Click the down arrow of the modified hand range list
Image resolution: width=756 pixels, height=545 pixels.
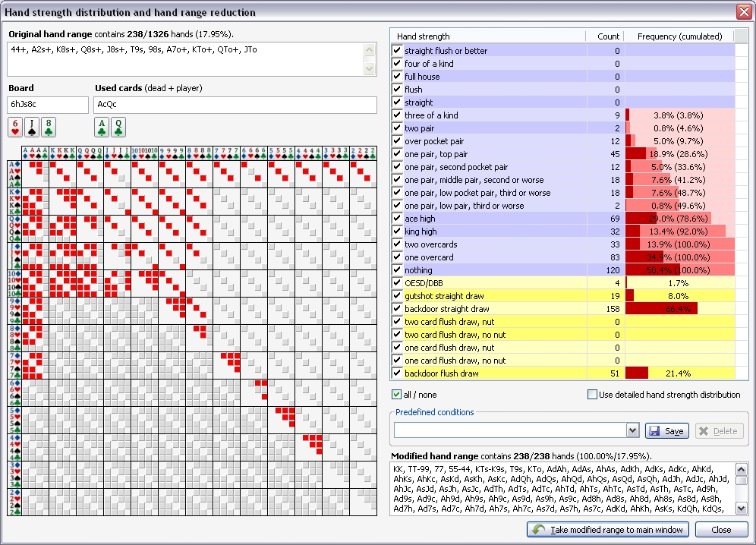tap(741, 508)
